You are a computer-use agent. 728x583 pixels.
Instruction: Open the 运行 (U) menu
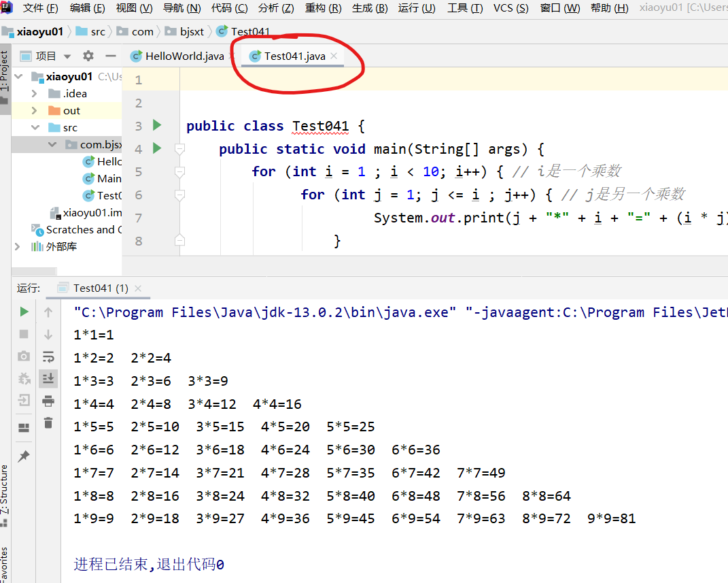pyautogui.click(x=417, y=8)
